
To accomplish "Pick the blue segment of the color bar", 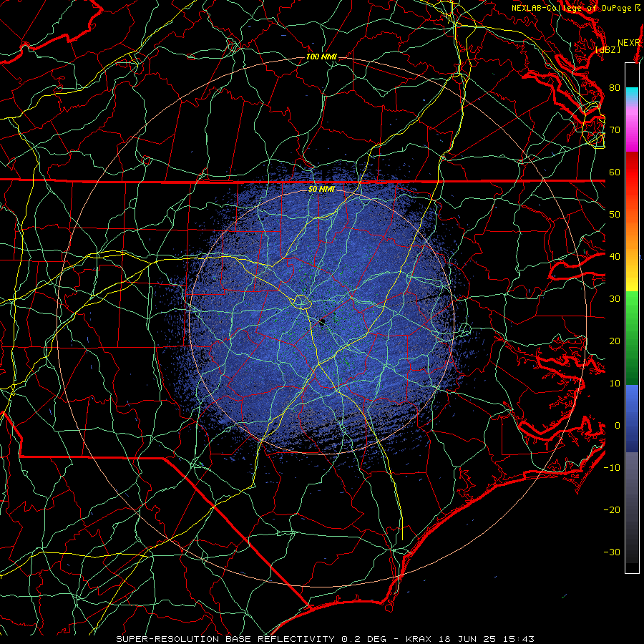I will coord(632,418).
